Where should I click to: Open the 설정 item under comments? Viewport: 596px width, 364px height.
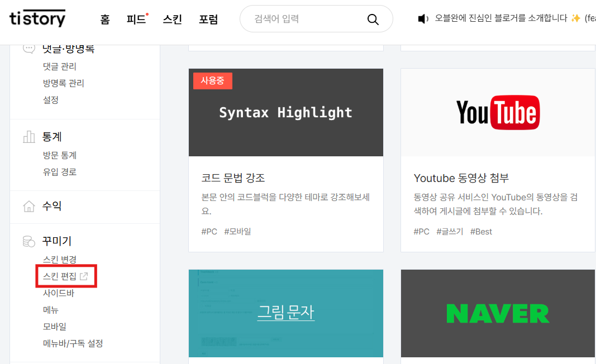[51, 100]
